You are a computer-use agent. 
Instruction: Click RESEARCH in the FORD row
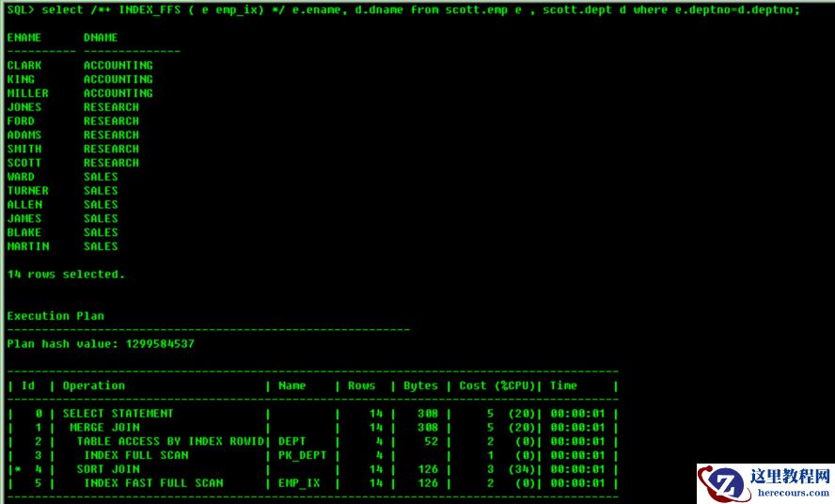[111, 121]
